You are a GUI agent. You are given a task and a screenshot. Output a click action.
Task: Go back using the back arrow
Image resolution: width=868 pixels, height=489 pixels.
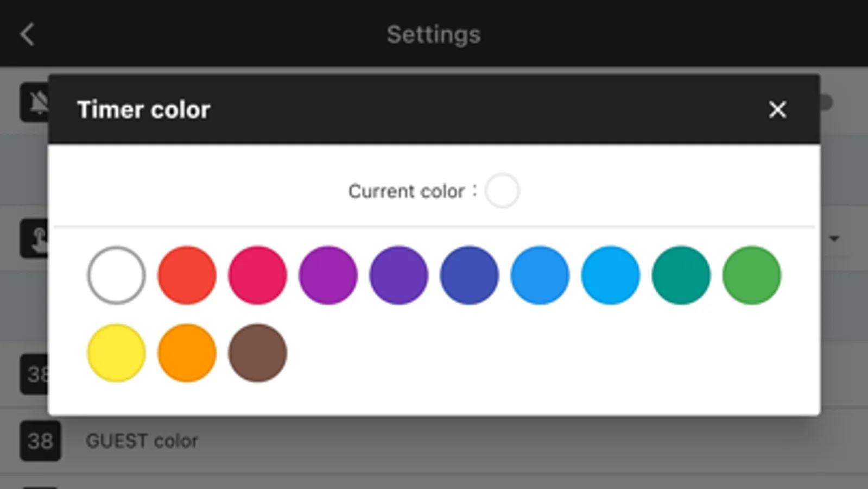[28, 34]
